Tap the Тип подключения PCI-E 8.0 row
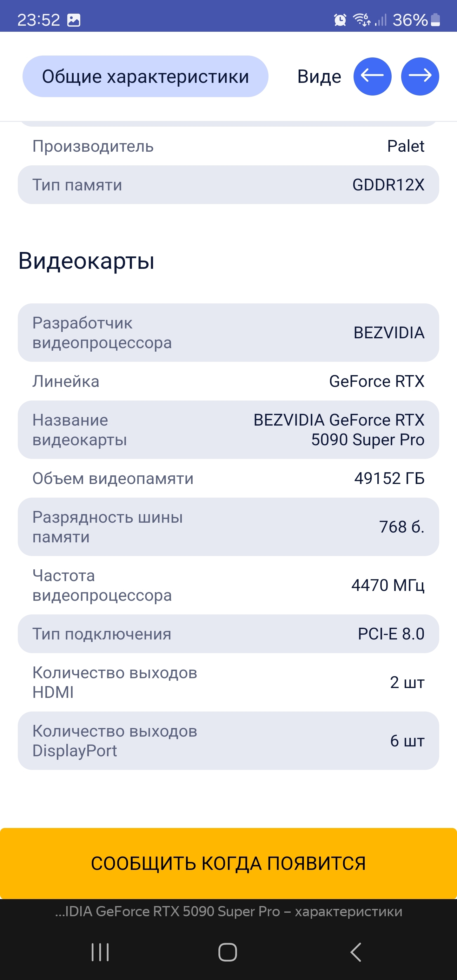Viewport: 457px width, 980px height. coord(228,634)
